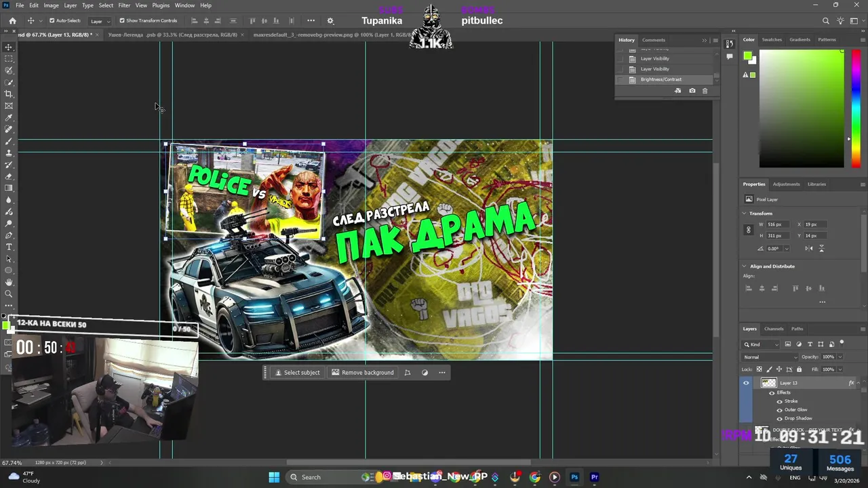
Task: Select the Eyedropper tool
Action: coord(9,118)
